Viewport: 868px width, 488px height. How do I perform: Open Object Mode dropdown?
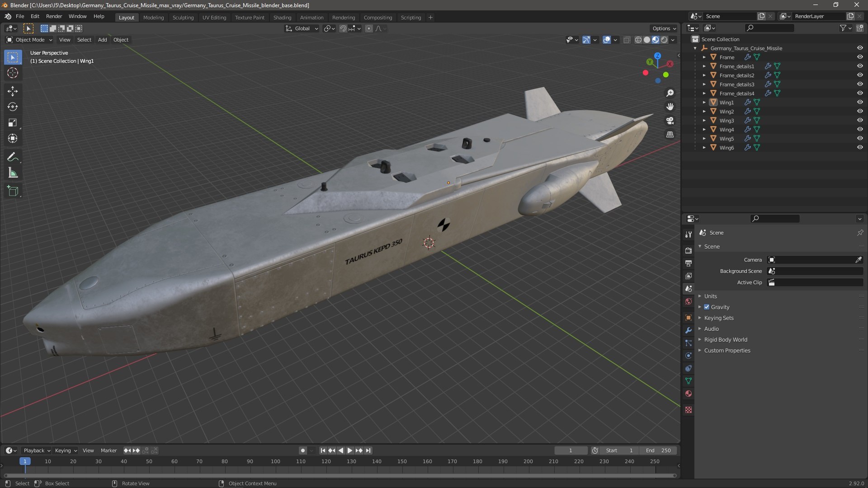click(x=29, y=40)
